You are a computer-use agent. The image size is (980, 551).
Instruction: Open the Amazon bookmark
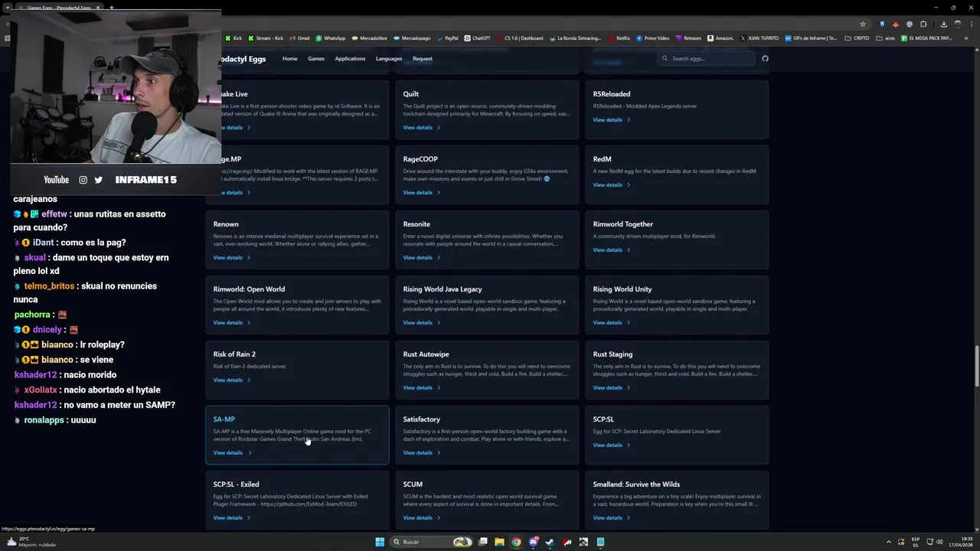coord(720,37)
